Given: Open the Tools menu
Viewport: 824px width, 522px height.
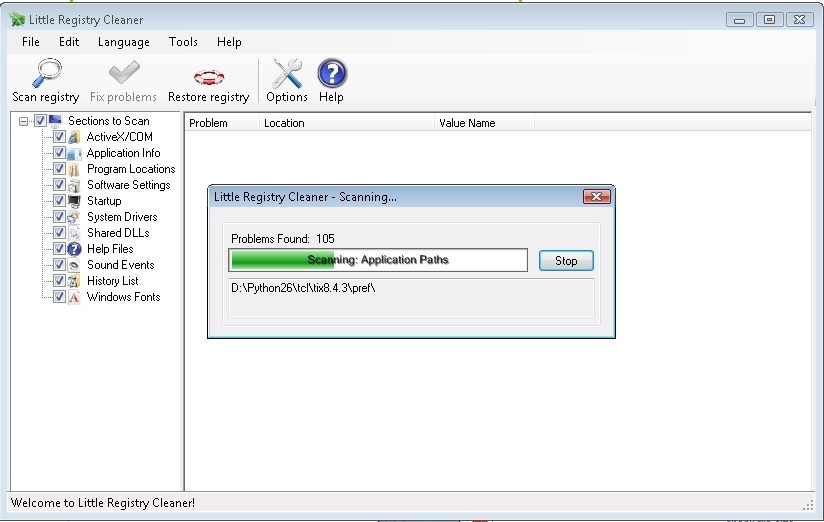Looking at the screenshot, I should [183, 42].
